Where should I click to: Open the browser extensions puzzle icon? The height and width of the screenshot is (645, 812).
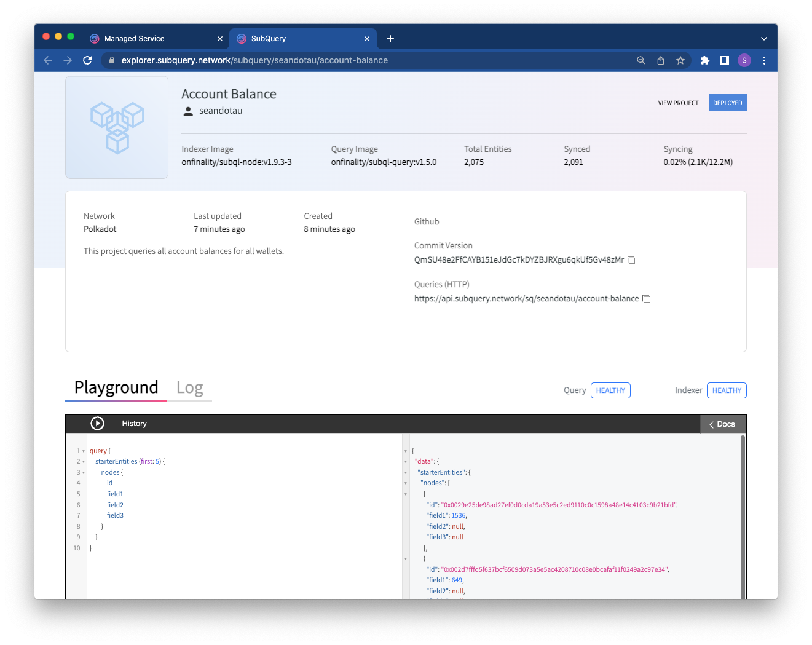click(705, 60)
